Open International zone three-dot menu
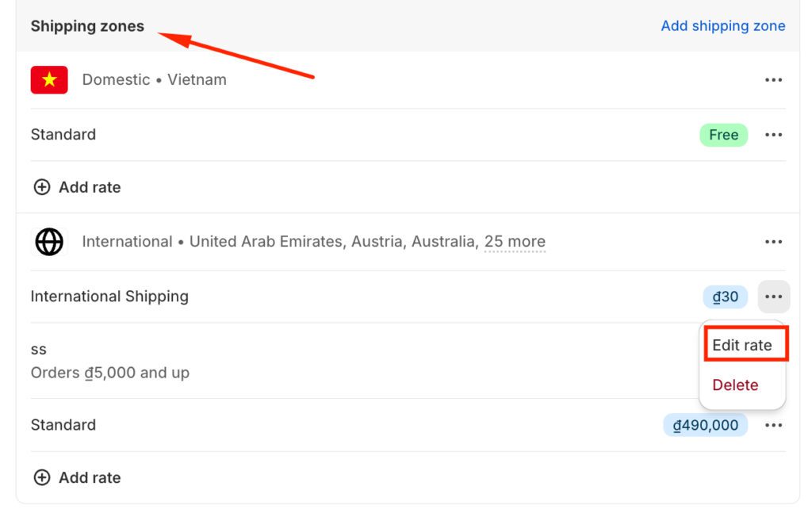This screenshot has height=513, width=812. (773, 242)
